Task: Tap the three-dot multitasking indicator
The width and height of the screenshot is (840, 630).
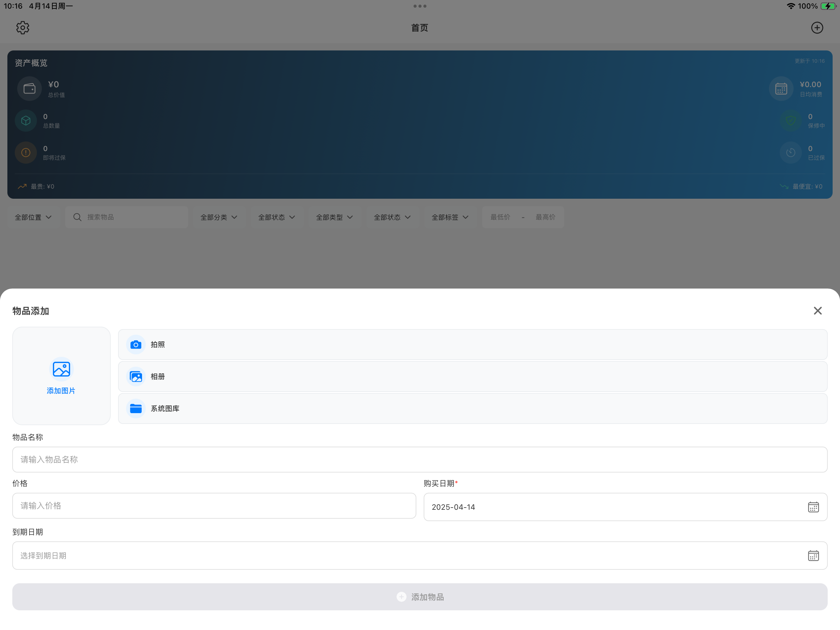Action: pyautogui.click(x=420, y=6)
